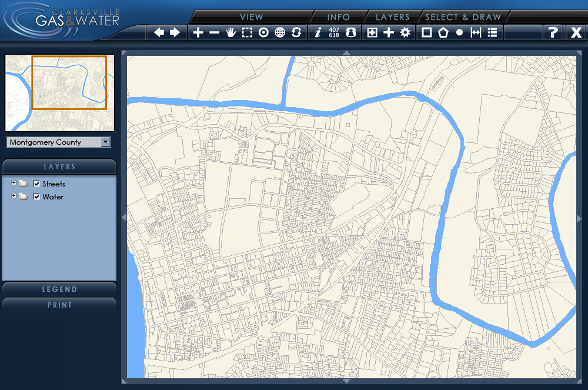Click the Full Extent globe icon
This screenshot has width=588, height=390.
pyautogui.click(x=280, y=32)
